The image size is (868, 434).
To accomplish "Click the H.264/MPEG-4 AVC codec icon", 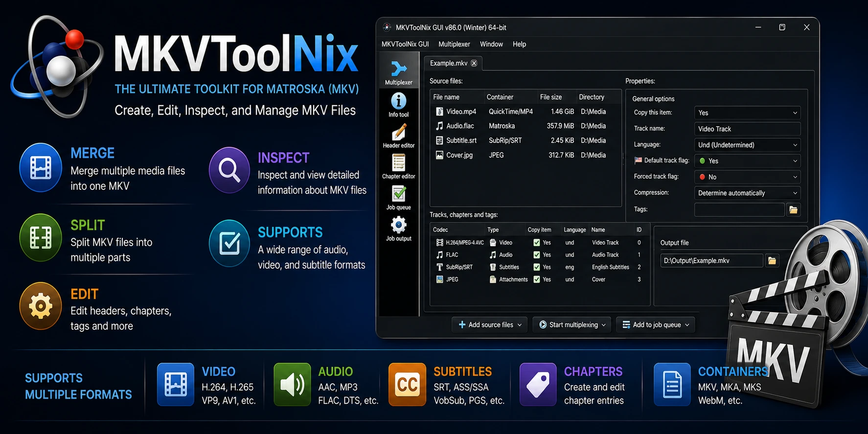I will click(439, 243).
